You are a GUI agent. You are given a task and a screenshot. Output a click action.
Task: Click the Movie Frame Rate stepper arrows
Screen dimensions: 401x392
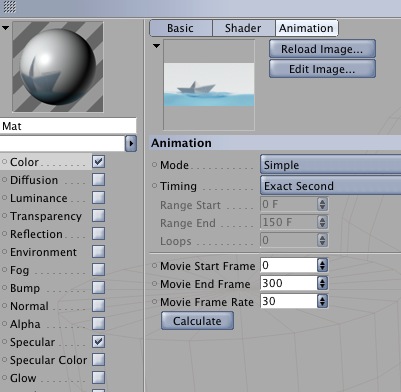pos(322,301)
